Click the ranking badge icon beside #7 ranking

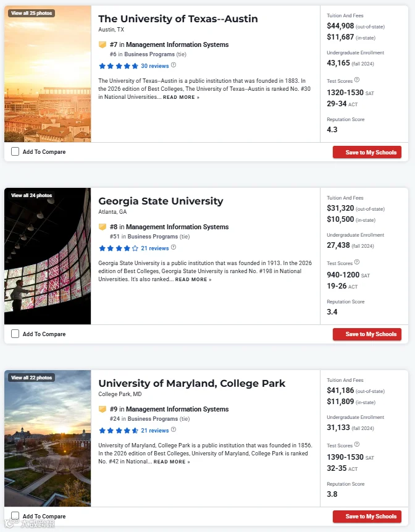(x=103, y=44)
